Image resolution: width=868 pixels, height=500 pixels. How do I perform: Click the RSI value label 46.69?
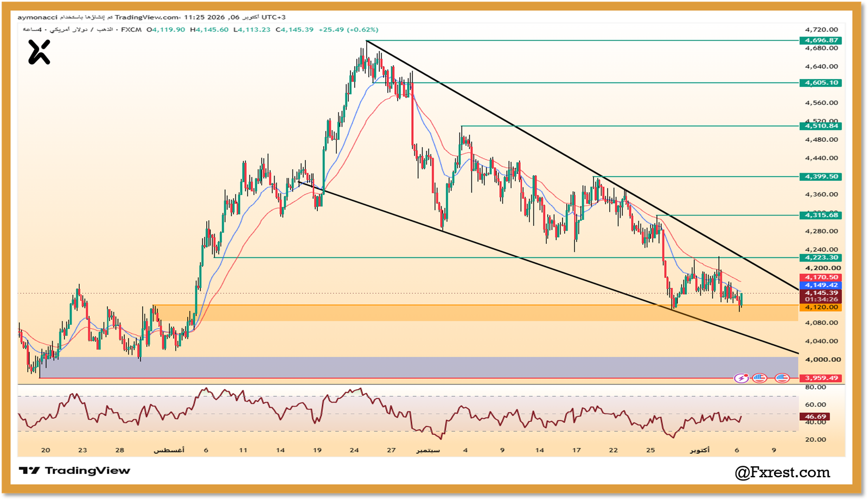815,417
